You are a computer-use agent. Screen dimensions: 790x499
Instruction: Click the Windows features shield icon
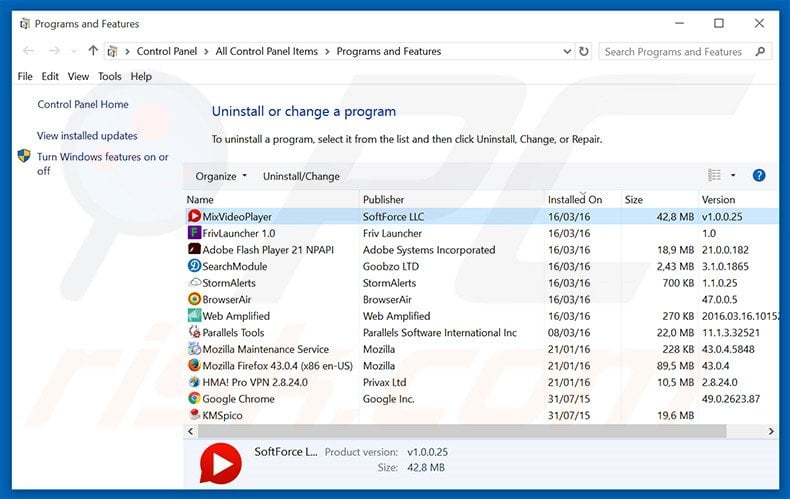[24, 156]
